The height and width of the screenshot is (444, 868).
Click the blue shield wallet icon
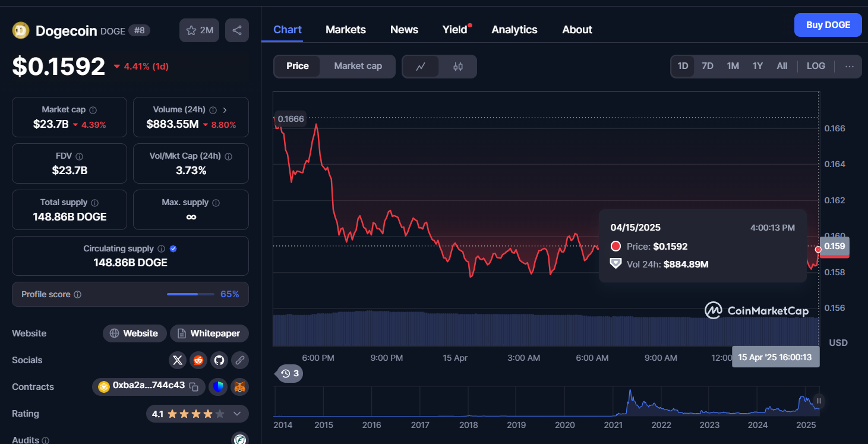pos(219,387)
